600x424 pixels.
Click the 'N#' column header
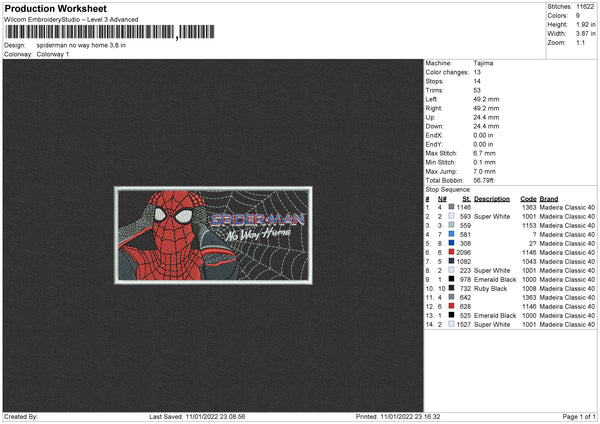(x=442, y=199)
